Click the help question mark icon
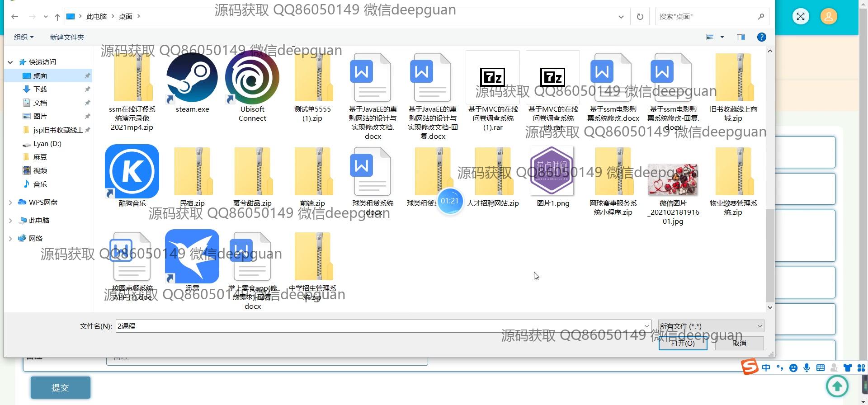This screenshot has height=405, width=868. point(761,37)
